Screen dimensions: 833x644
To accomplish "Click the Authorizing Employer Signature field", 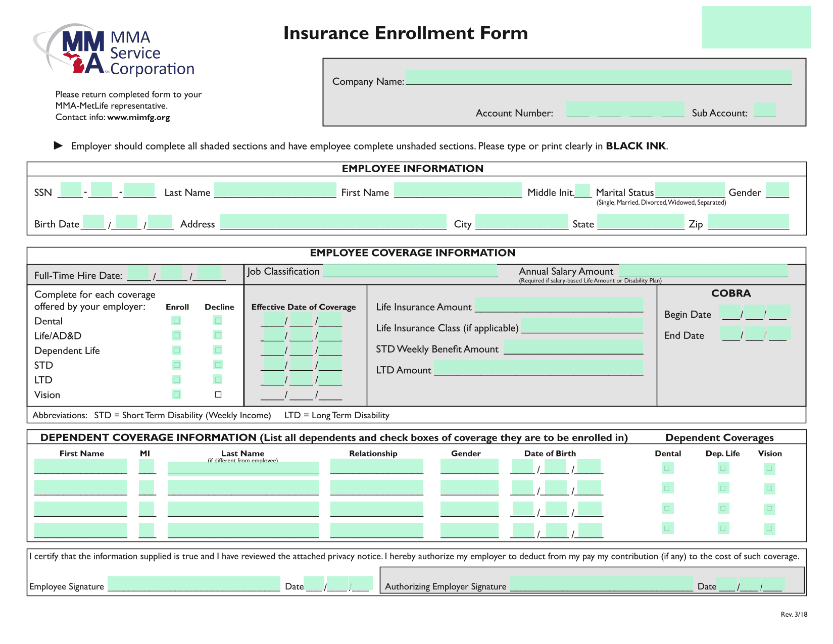I will point(601,584).
